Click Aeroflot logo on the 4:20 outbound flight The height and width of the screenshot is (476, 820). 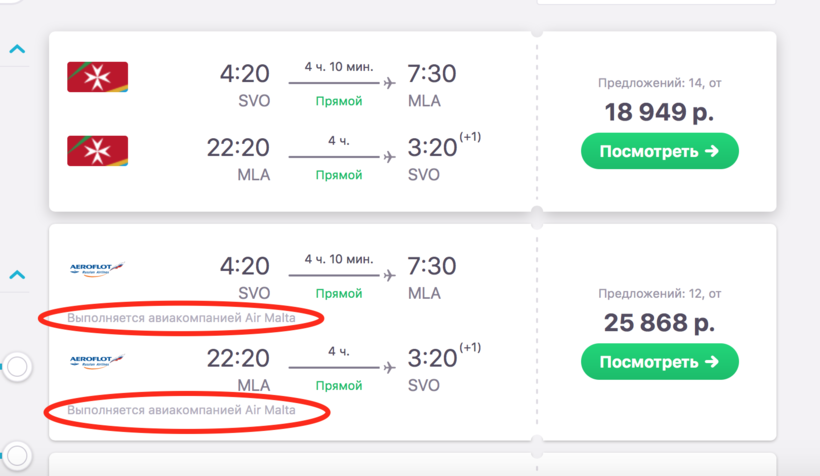(97, 268)
